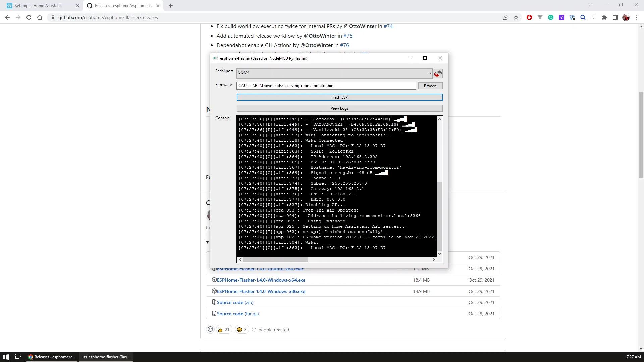This screenshot has width=644, height=362.
Task: Open the add reaction smiley button
Action: [210, 329]
